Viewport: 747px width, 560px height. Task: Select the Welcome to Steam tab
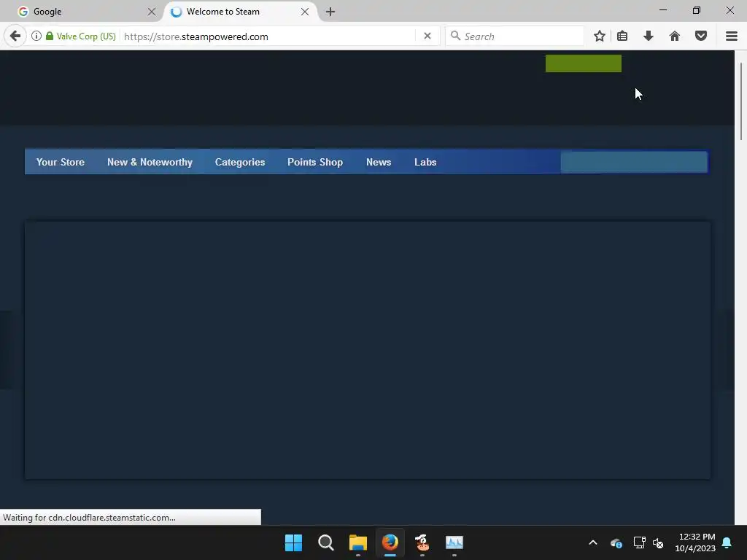click(241, 12)
